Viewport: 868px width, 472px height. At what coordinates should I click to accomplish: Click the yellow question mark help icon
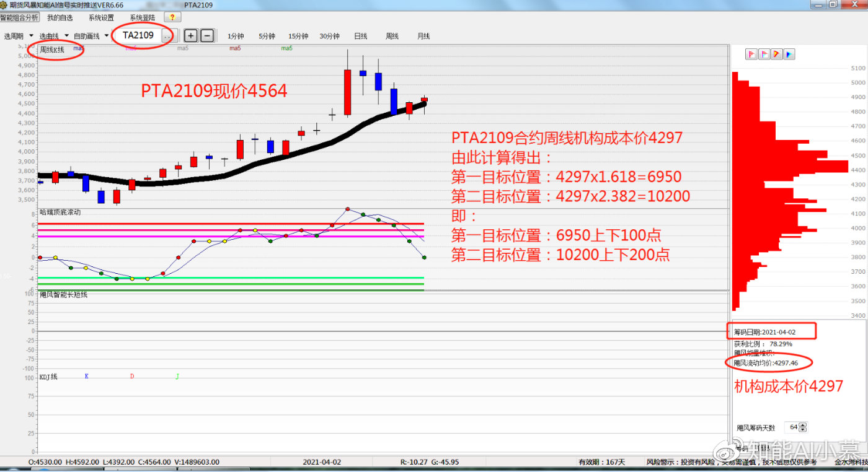click(x=172, y=17)
